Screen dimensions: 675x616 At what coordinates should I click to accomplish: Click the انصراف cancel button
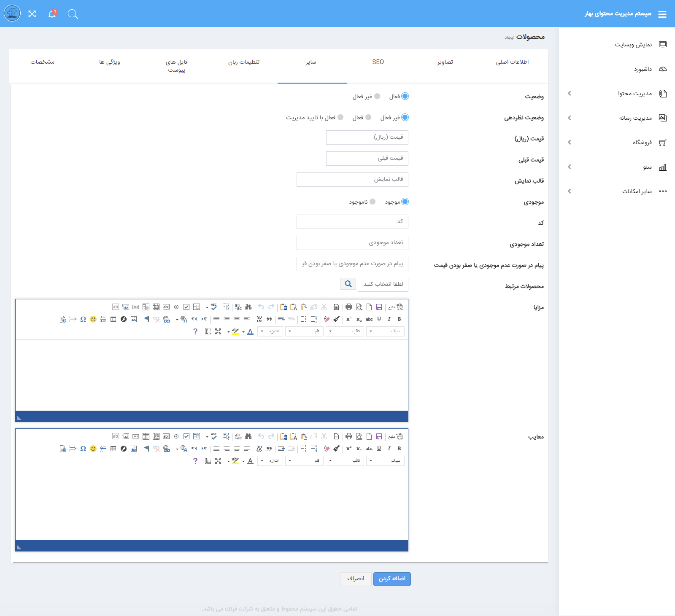pyautogui.click(x=356, y=579)
